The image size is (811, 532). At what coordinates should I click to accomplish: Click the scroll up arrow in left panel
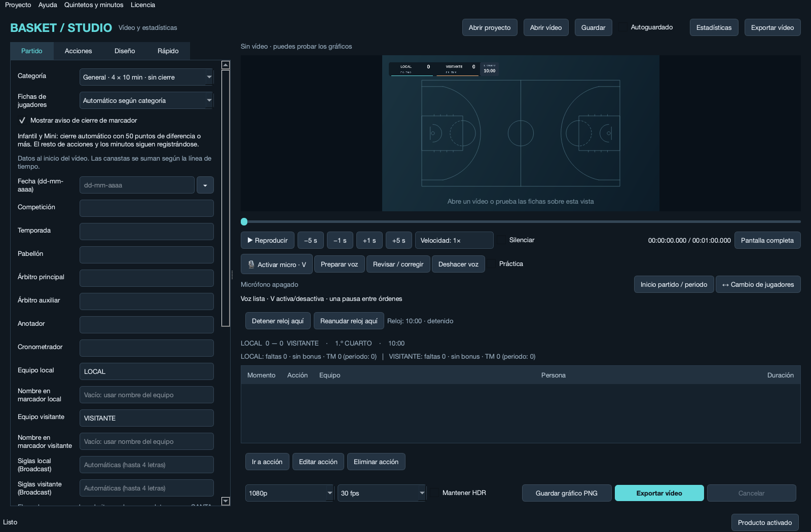(226, 65)
